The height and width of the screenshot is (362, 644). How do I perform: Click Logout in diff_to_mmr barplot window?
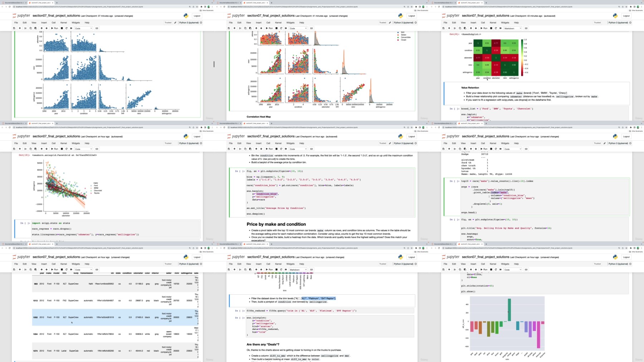click(626, 257)
